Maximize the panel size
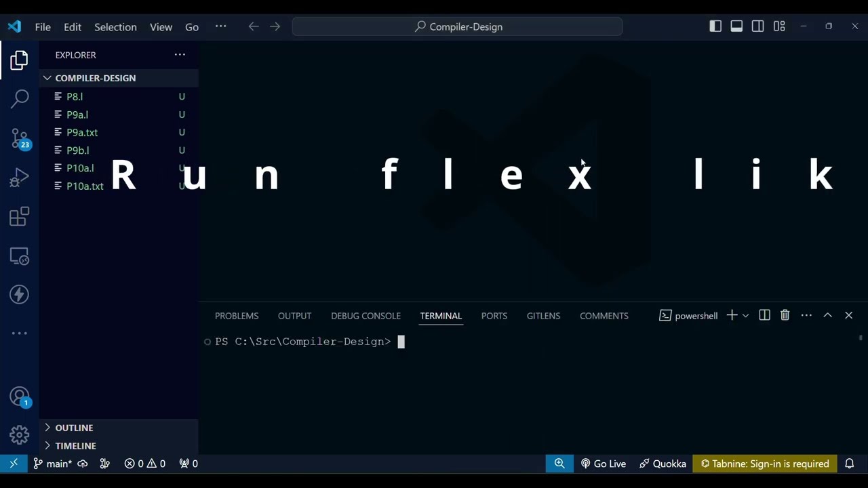This screenshot has height=488, width=868. pyautogui.click(x=827, y=315)
